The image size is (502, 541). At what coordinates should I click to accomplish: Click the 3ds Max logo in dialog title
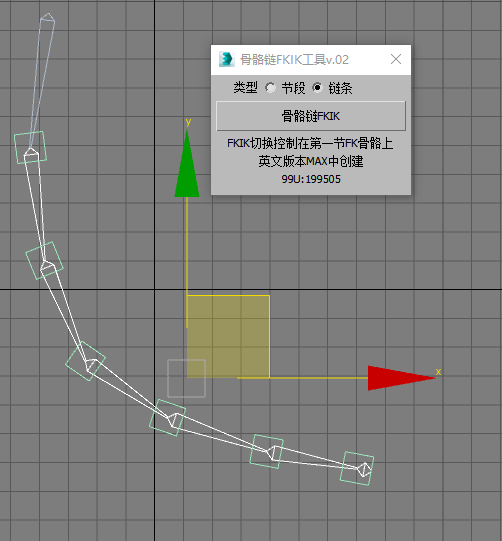point(227,59)
